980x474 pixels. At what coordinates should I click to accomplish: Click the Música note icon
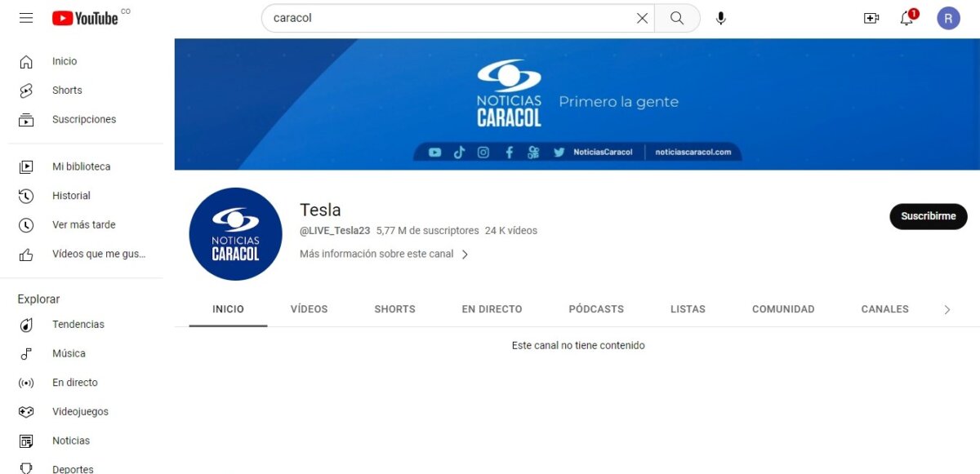[26, 354]
